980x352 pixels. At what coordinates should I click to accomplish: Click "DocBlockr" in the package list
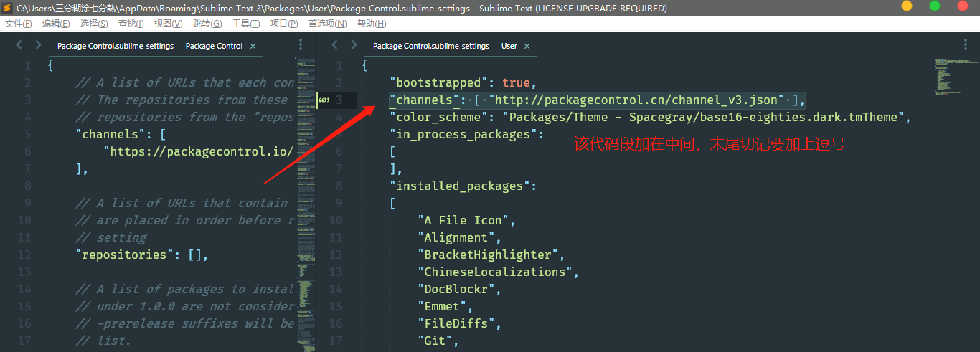[456, 289]
